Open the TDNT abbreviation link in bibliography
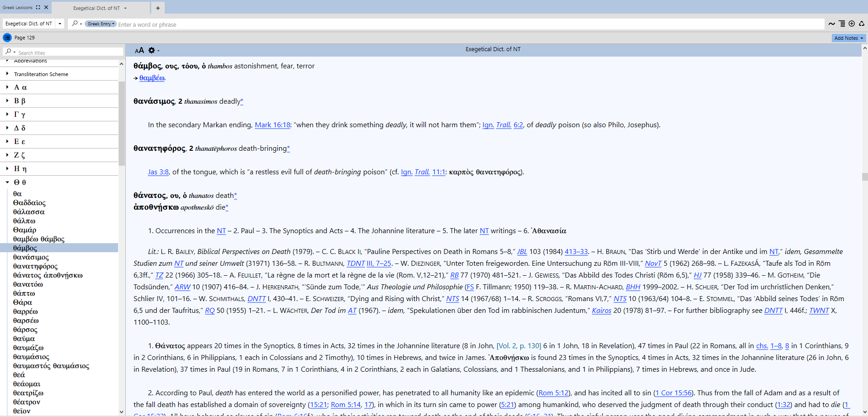The height and width of the screenshot is (417, 868). [x=356, y=264]
